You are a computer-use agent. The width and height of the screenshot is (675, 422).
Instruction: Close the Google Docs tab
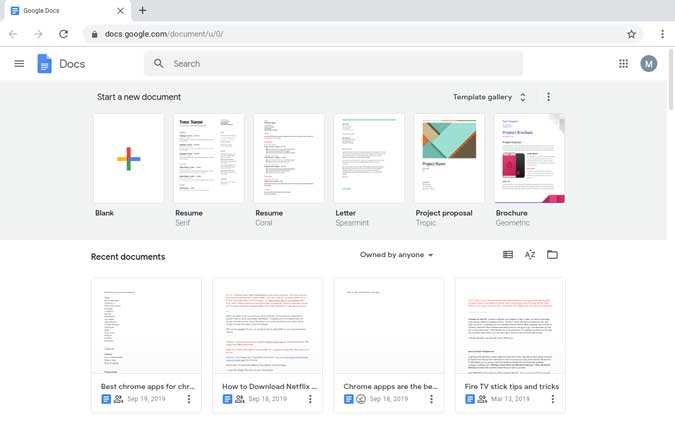pos(121,11)
